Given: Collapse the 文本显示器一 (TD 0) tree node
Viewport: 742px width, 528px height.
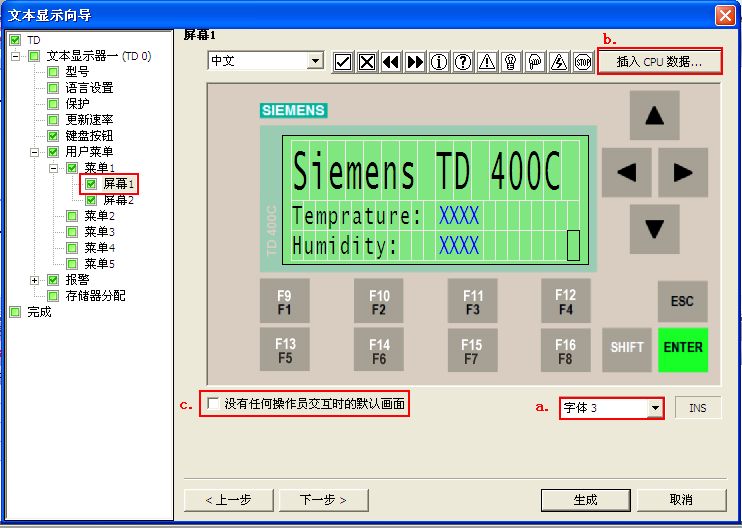Looking at the screenshot, I should tap(16, 56).
